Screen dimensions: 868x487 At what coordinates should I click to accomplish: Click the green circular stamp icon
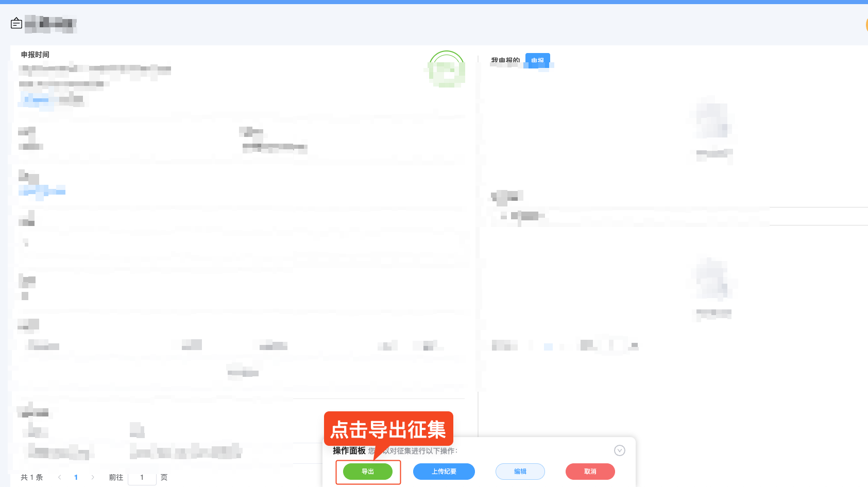click(446, 69)
